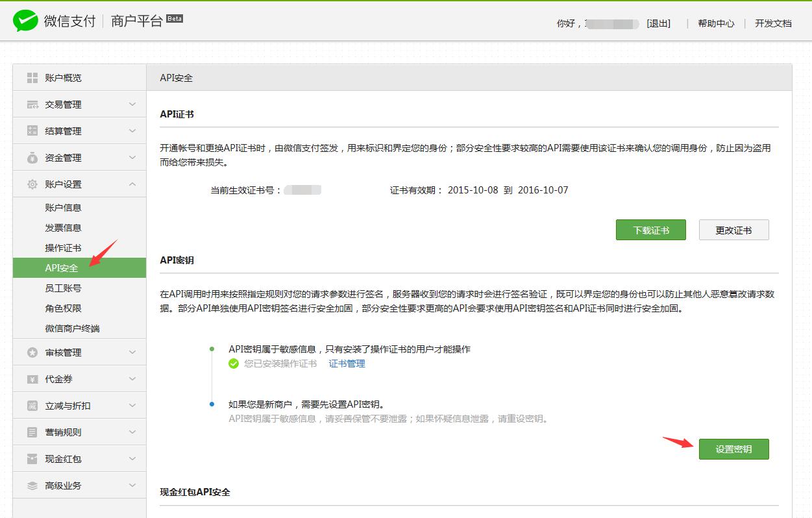
Task: Click the 审核管理 star icon
Action: (32, 352)
